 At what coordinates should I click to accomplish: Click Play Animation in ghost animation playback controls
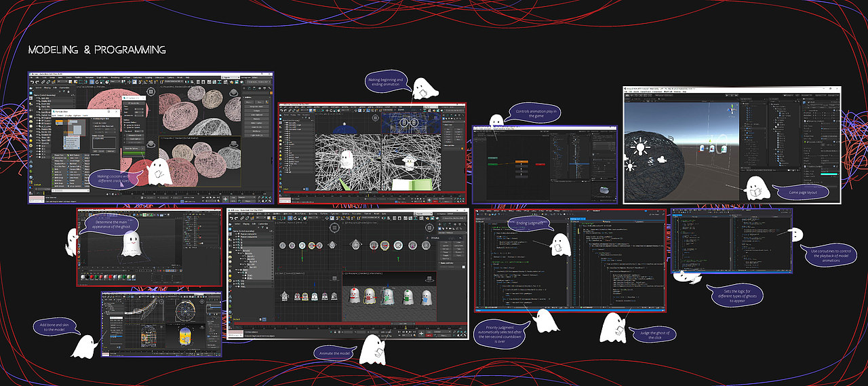(407, 332)
